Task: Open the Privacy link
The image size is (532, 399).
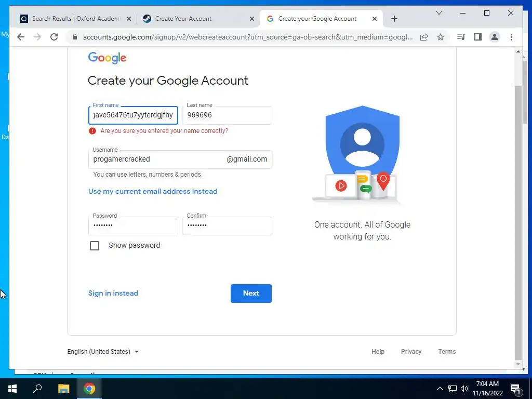Action: [411, 352]
